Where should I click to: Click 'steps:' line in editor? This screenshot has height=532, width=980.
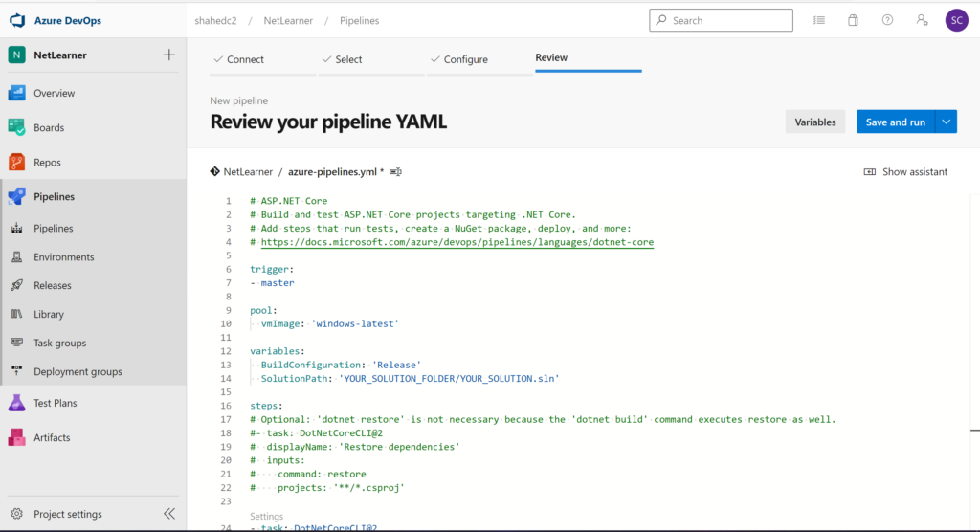click(267, 406)
